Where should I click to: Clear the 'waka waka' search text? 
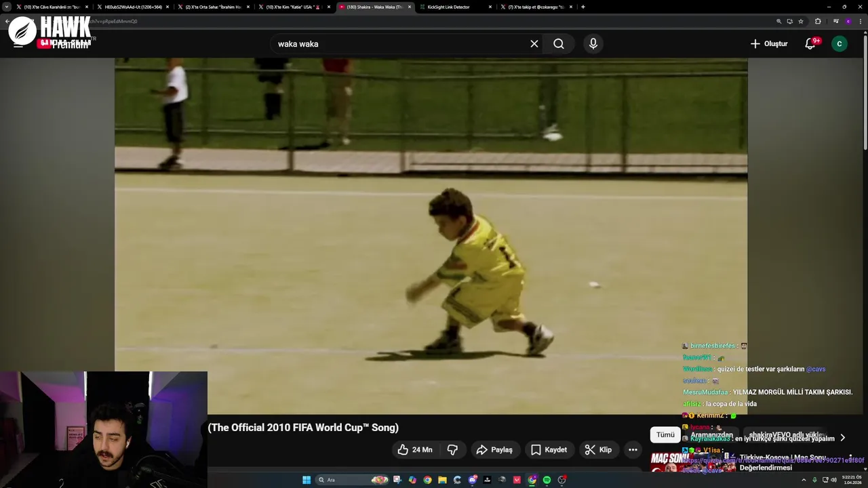pos(534,43)
